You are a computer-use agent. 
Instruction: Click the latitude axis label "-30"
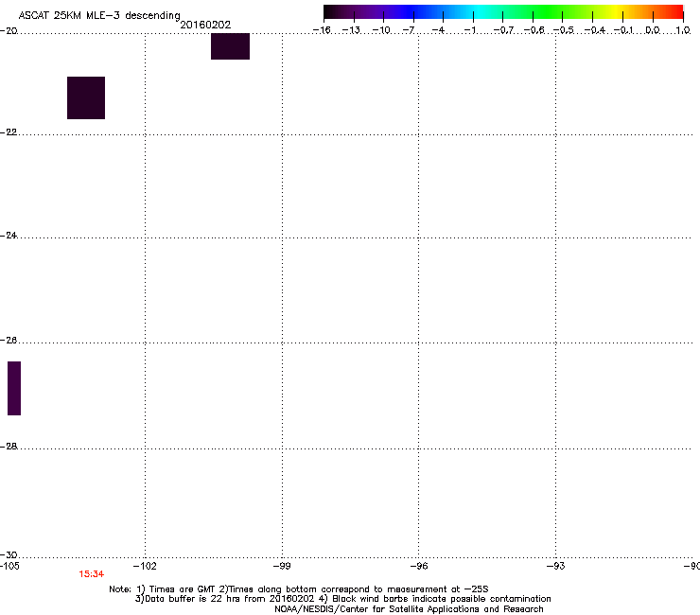9,554
